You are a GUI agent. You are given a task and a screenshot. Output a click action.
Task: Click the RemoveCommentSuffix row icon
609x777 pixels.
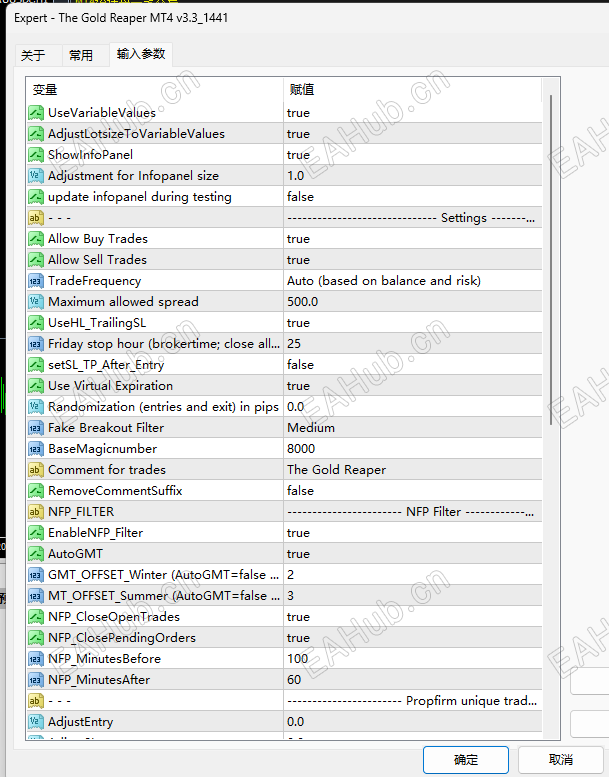coord(36,491)
